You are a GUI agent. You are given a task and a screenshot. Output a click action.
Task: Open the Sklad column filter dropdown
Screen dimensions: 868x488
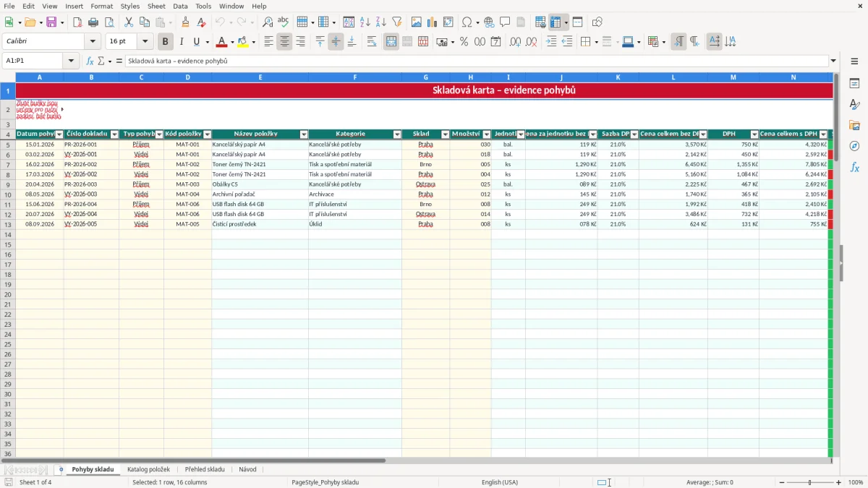tap(445, 134)
